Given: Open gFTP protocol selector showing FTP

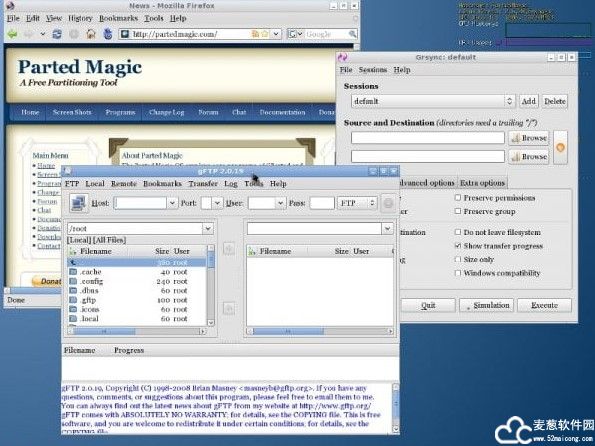Looking at the screenshot, I should coord(357,203).
